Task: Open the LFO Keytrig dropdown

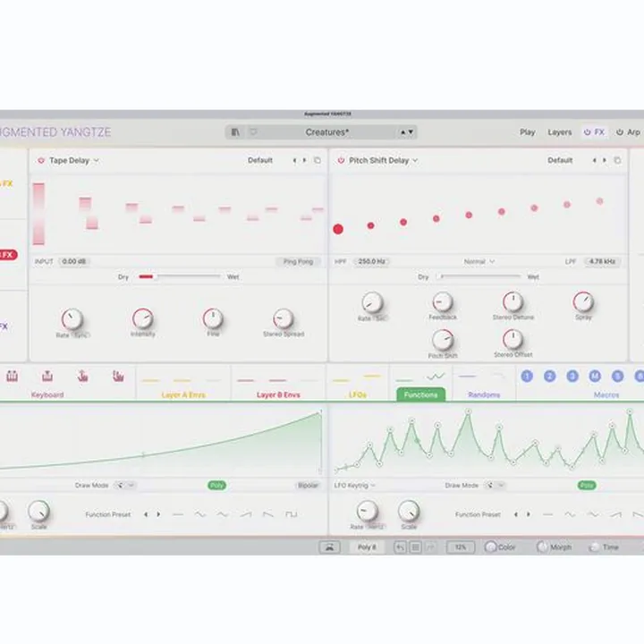Action: (x=355, y=486)
